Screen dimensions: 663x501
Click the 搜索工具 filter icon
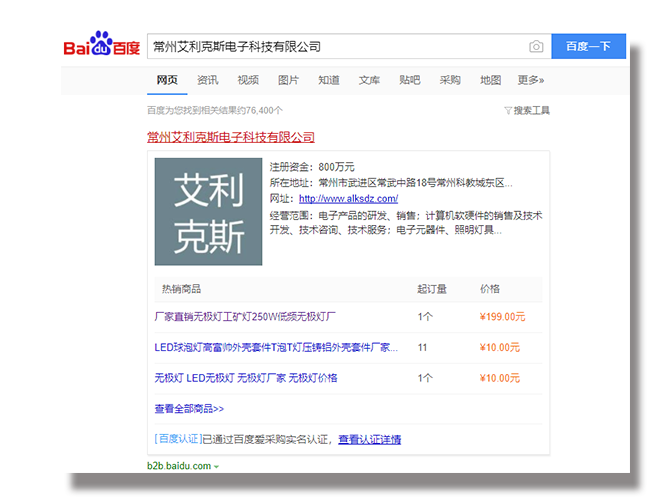508,111
